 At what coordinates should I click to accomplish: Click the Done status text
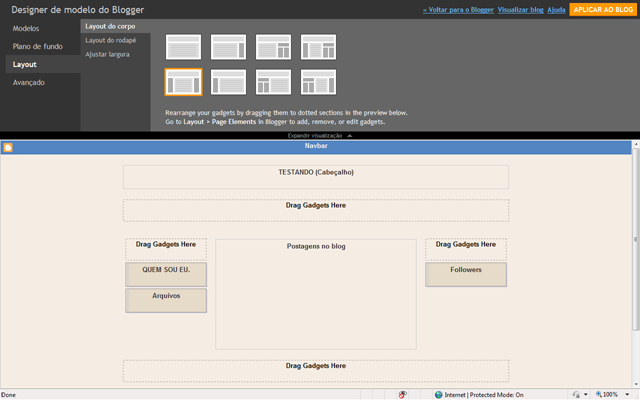coord(8,395)
